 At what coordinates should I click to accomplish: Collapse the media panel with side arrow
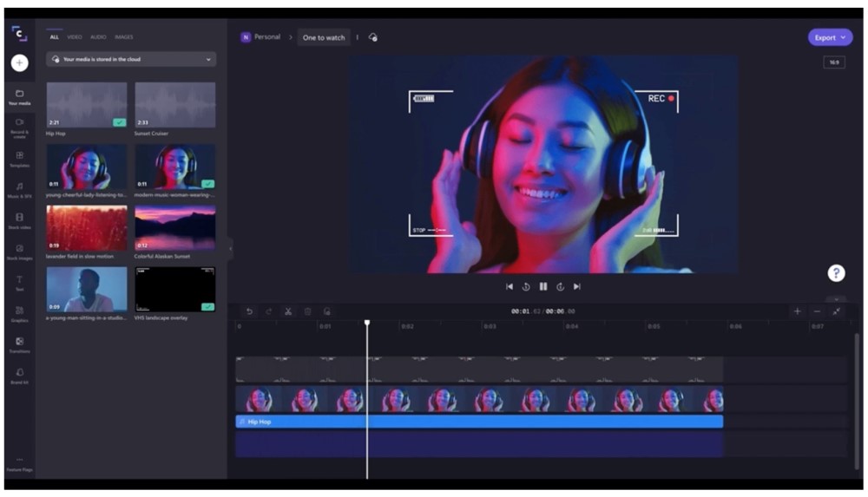[x=230, y=248]
